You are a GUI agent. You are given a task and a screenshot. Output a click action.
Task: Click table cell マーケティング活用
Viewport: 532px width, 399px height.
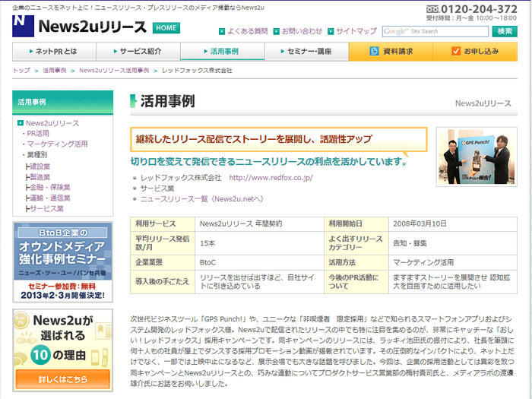click(453, 263)
